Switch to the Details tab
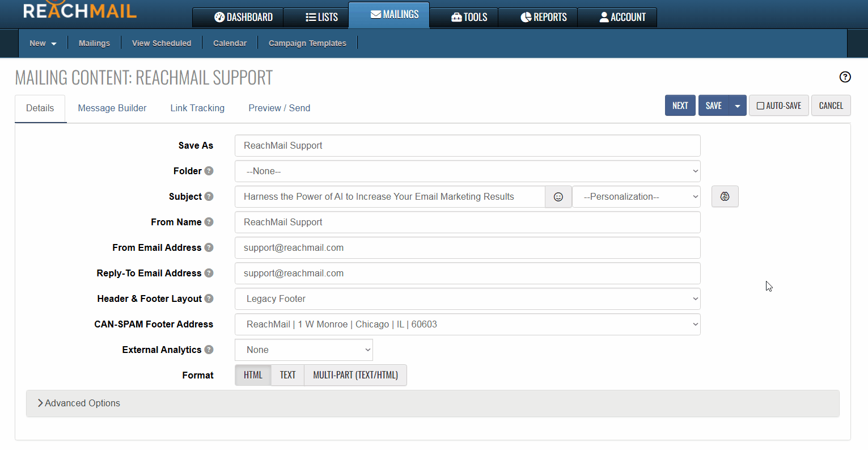 tap(40, 108)
